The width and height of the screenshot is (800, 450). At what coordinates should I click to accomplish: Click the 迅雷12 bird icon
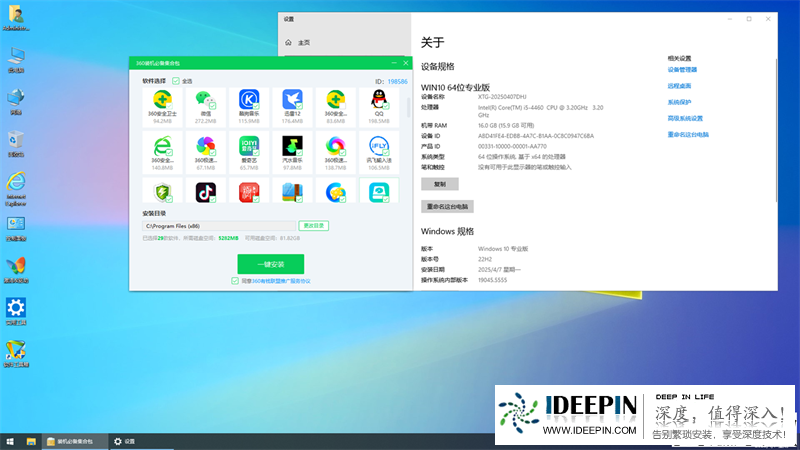click(292, 99)
